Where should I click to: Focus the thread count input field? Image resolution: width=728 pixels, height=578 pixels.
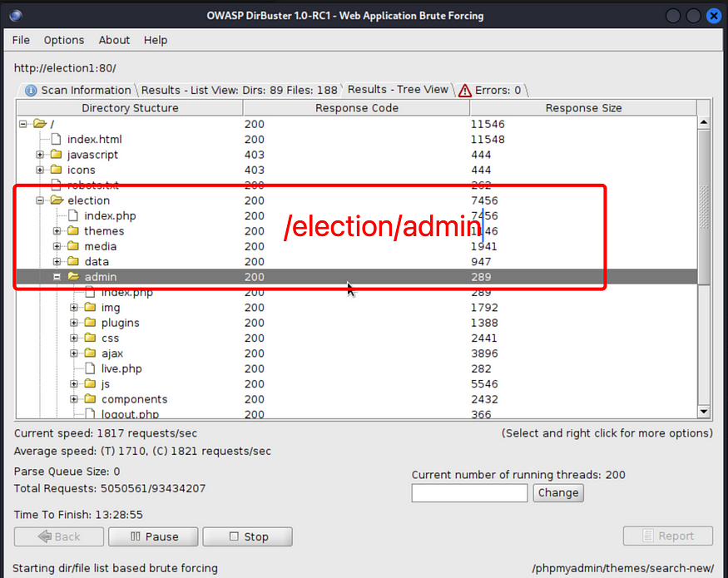coord(469,493)
